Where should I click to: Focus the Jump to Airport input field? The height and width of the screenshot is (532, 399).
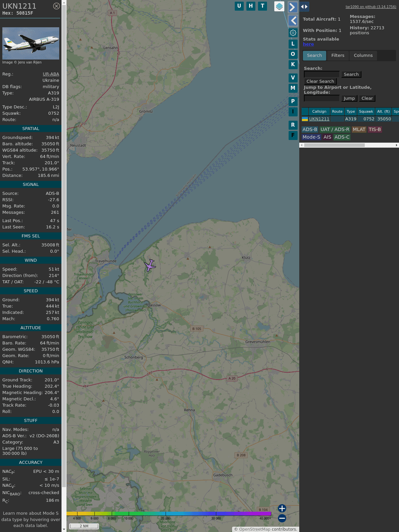(322, 98)
